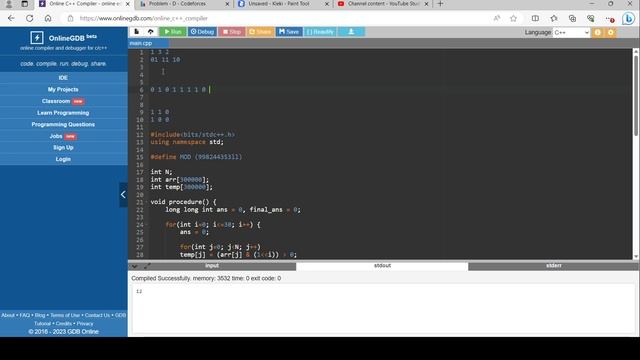The height and width of the screenshot is (360, 640).
Task: Fold the procedure function at line 21
Action: [x=147, y=202]
